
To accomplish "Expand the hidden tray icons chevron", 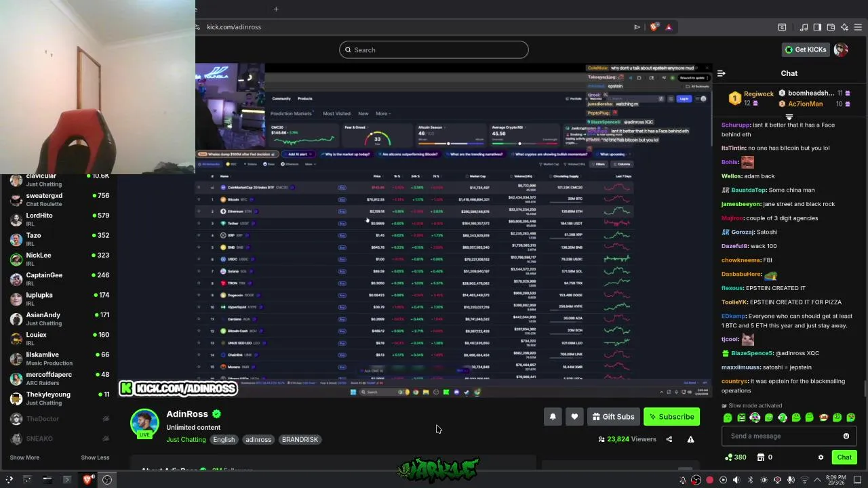I will click(817, 480).
